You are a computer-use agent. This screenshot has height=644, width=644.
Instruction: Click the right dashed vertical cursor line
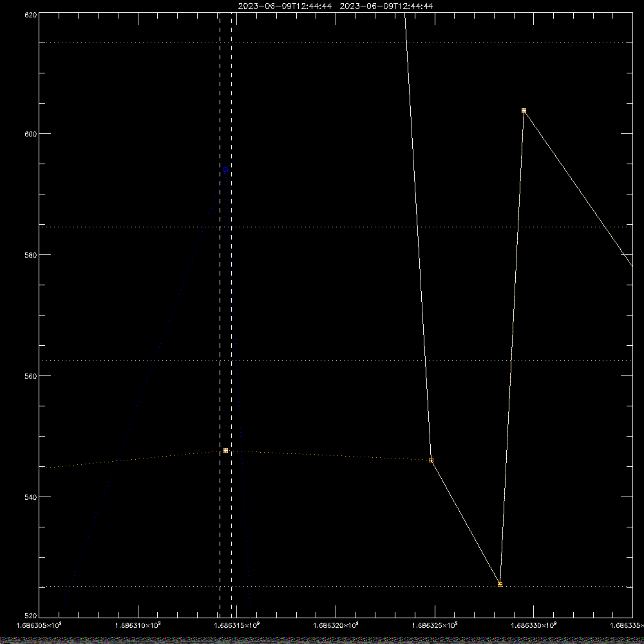pyautogui.click(x=231, y=314)
